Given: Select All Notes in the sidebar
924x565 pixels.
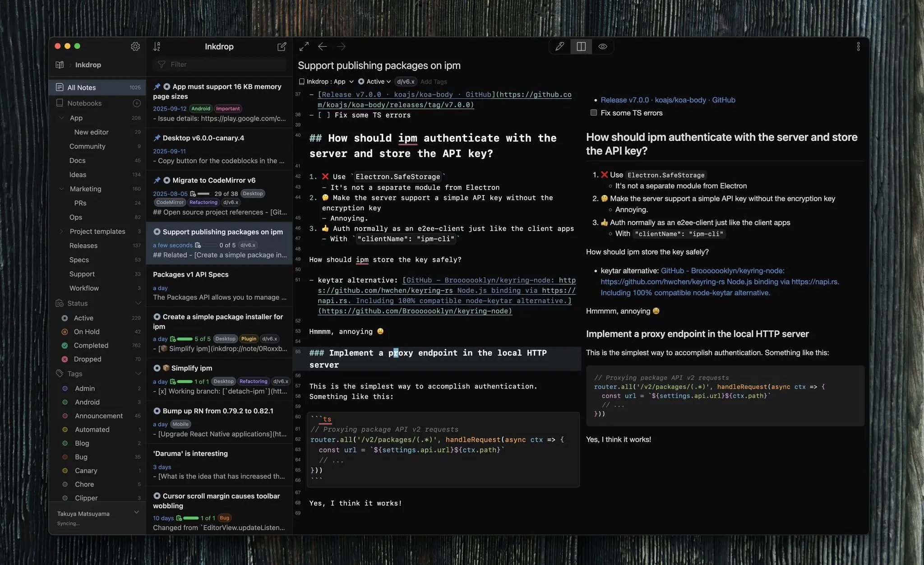Looking at the screenshot, I should pos(82,88).
